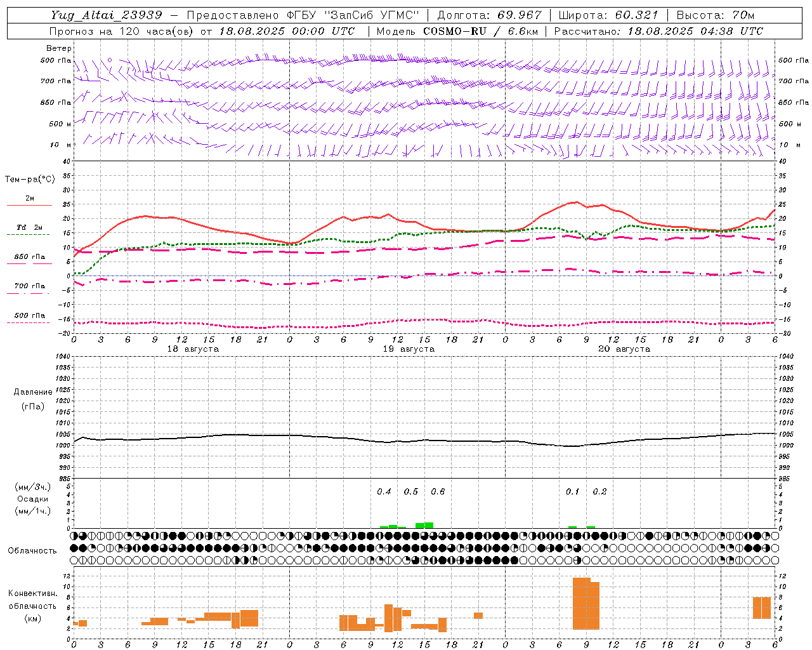Click the Тем-ра(°C) panel label

point(30,180)
